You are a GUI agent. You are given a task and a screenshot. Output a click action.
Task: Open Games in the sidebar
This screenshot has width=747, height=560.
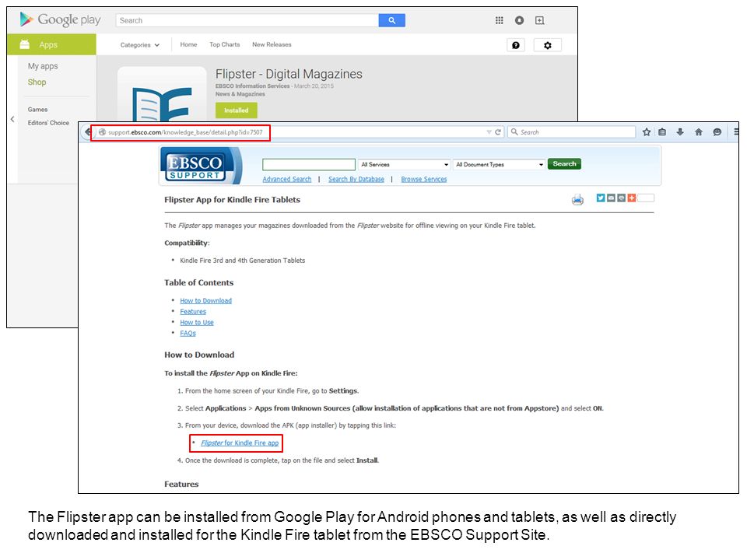(x=37, y=110)
